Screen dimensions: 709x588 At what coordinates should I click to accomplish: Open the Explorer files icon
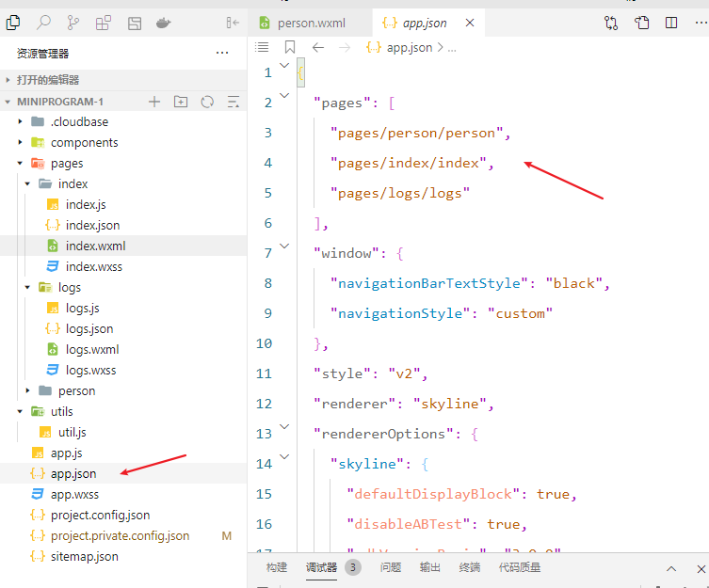(12, 23)
